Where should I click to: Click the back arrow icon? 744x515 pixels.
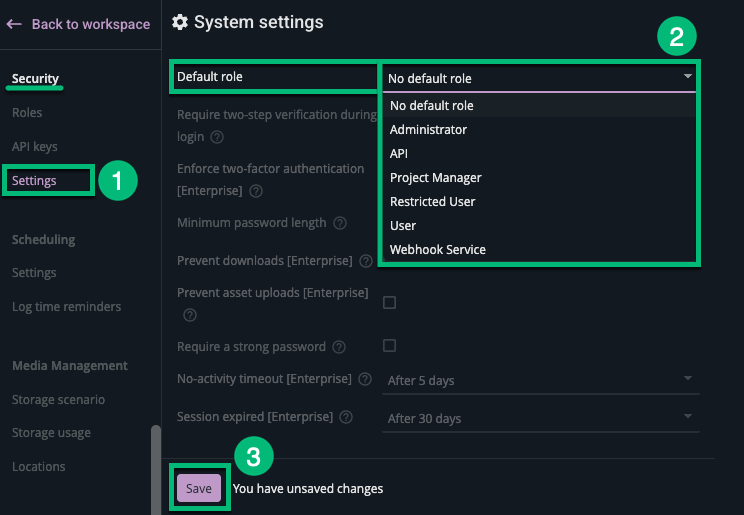point(14,24)
